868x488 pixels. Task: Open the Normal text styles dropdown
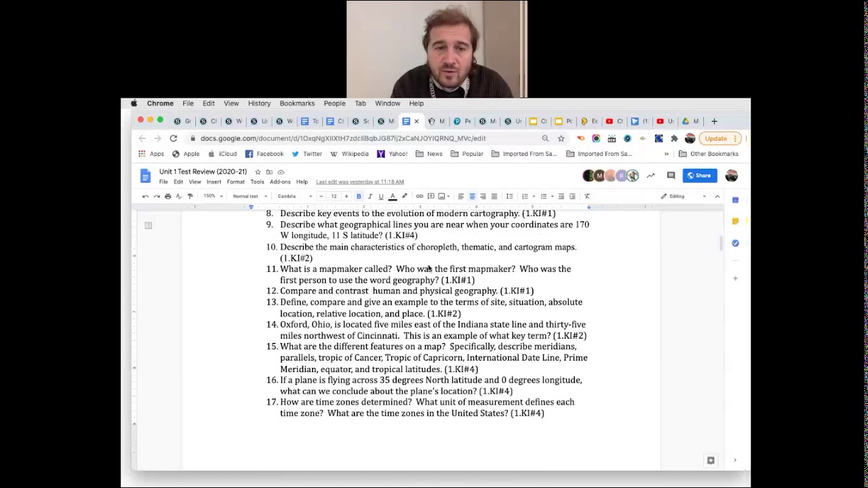pyautogui.click(x=249, y=197)
